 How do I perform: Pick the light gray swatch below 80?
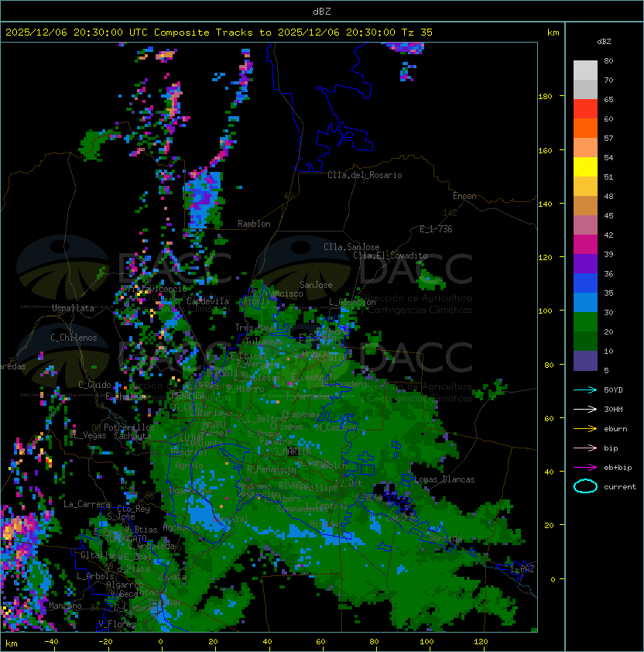(585, 70)
